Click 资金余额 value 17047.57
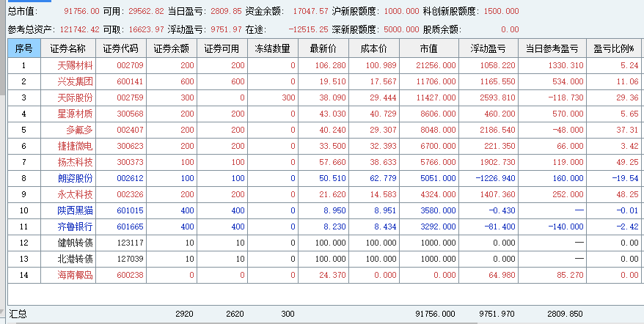The width and height of the screenshot is (644, 324). 310,11
